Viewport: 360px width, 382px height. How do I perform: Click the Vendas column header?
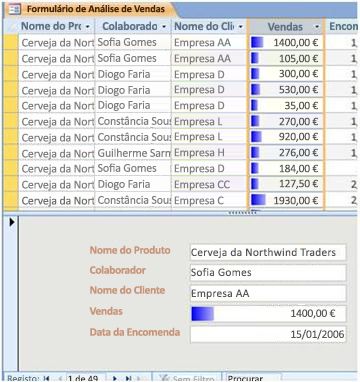(x=286, y=27)
